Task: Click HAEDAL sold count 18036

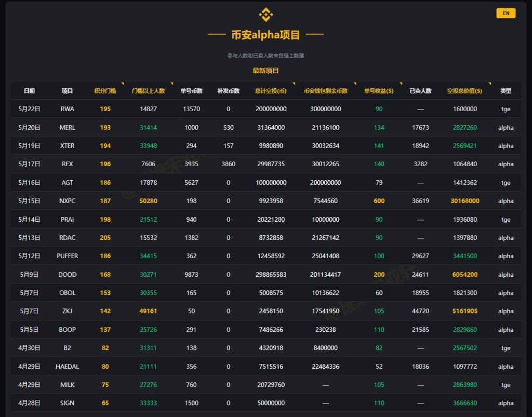Action: (420, 367)
